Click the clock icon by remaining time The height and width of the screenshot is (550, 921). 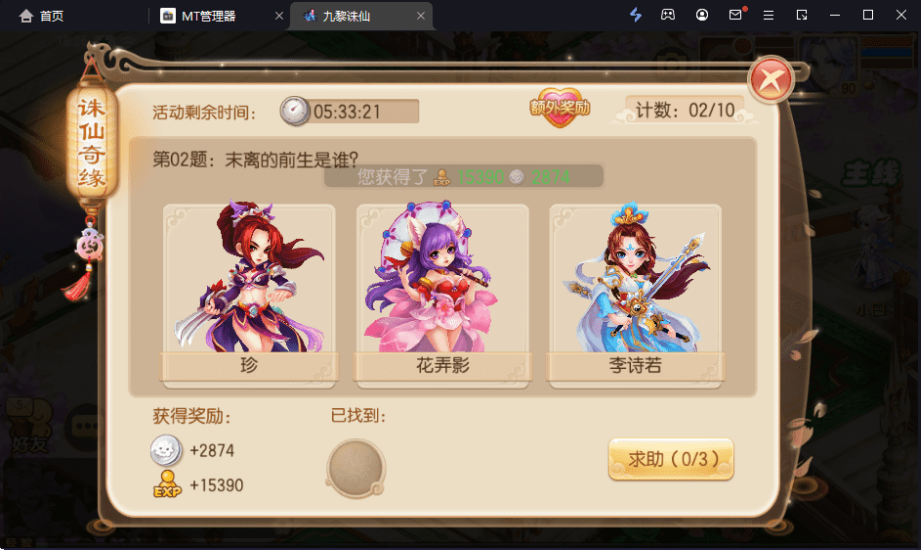tap(294, 110)
